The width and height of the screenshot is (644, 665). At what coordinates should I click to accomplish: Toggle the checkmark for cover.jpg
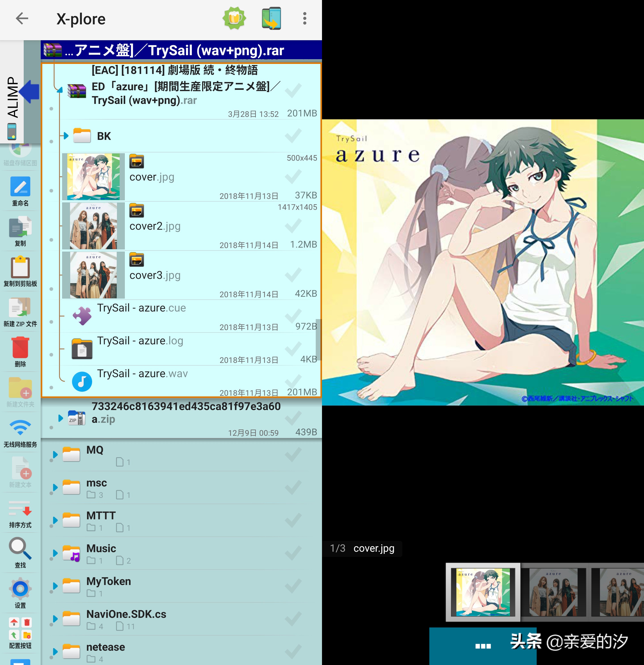tap(293, 177)
